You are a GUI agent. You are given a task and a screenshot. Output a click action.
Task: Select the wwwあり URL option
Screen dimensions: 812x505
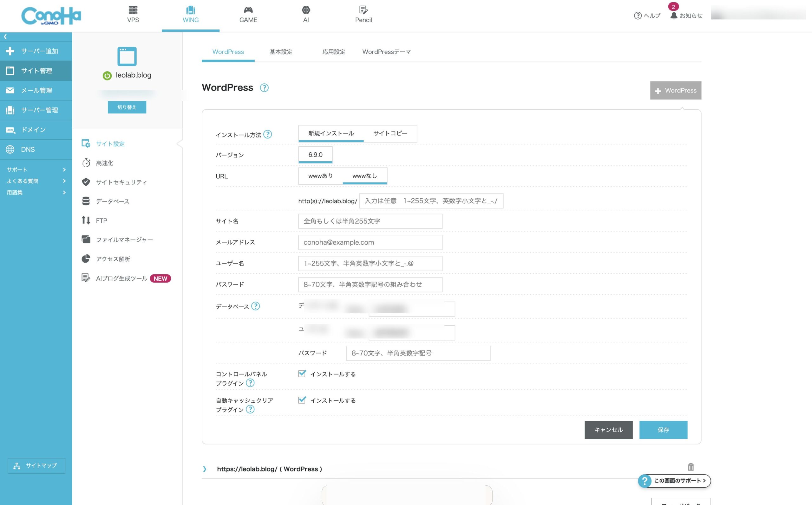(x=320, y=176)
